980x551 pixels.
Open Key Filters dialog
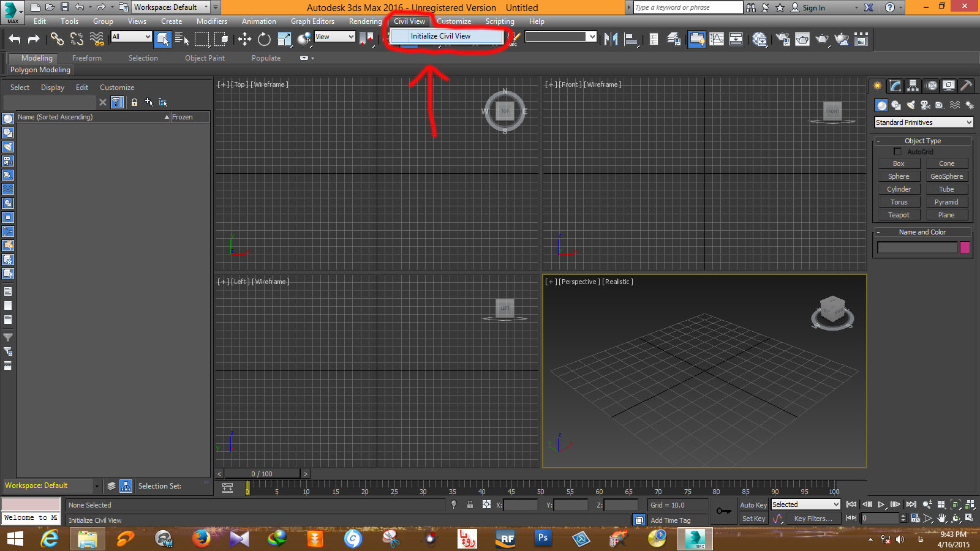tap(813, 519)
